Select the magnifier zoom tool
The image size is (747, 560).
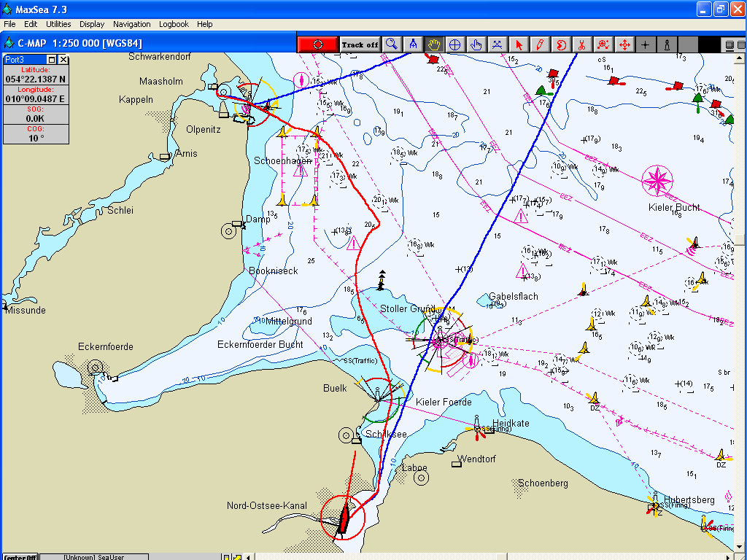pyautogui.click(x=392, y=44)
